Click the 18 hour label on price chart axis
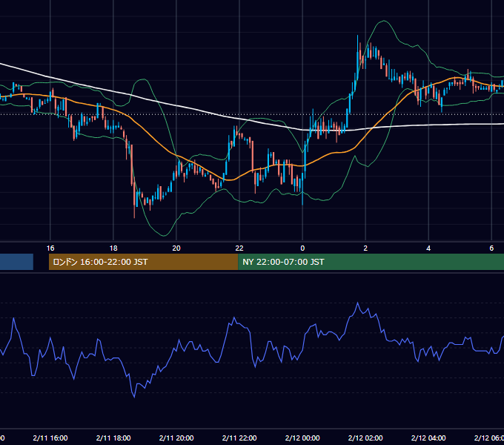Image resolution: width=504 pixels, height=445 pixels. click(x=113, y=248)
